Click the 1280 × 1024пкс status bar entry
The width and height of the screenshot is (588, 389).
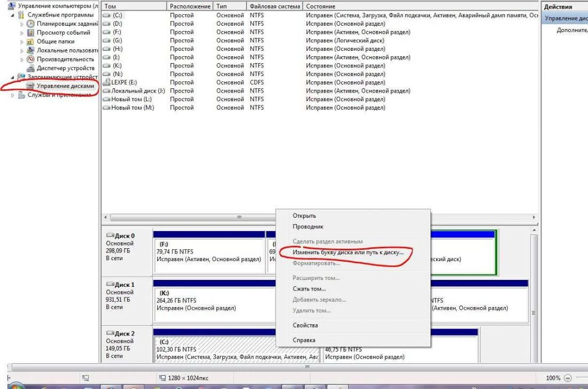click(184, 378)
